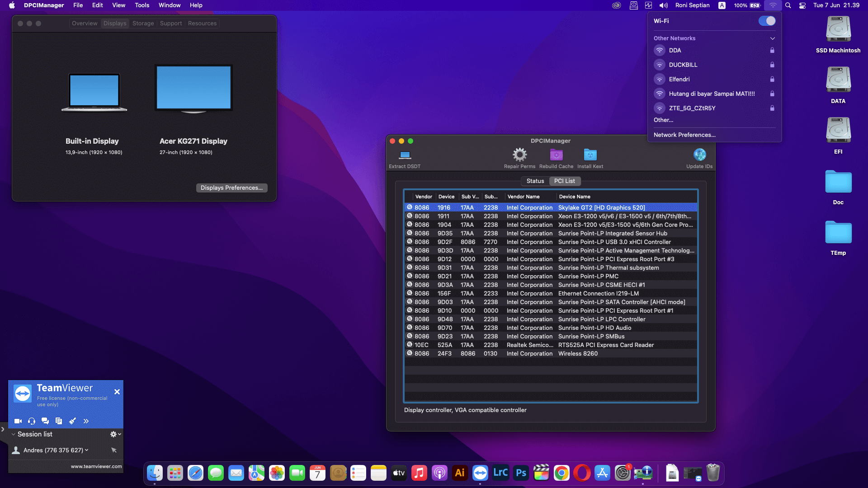The height and width of the screenshot is (488, 868).
Task: Open Rebuild Cache in DPCIManager toolbar
Action: click(x=556, y=155)
